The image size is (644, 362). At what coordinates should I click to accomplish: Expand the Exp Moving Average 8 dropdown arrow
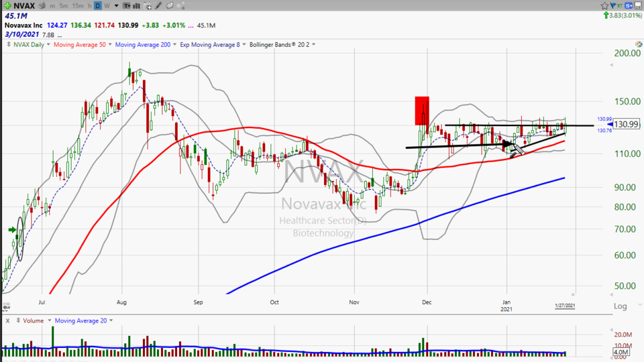click(x=244, y=44)
